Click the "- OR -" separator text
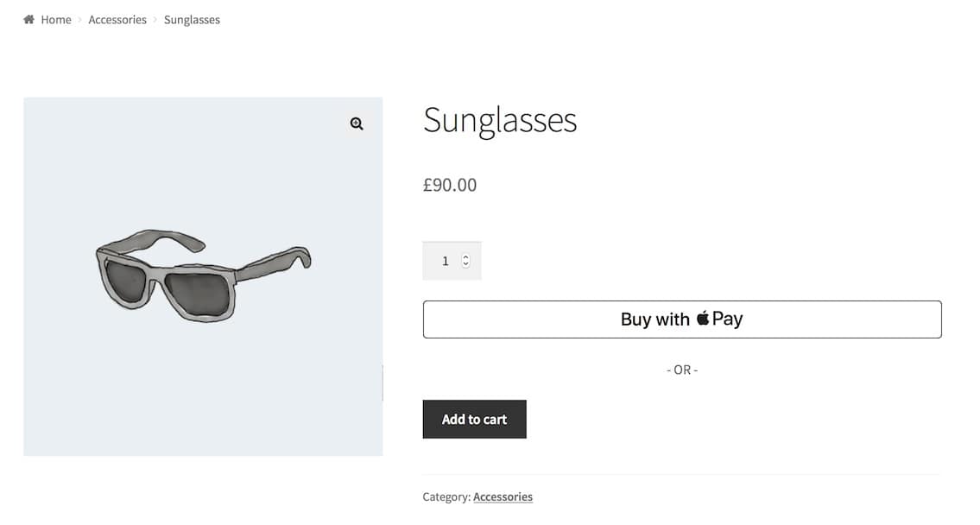980x525 pixels. tap(682, 370)
